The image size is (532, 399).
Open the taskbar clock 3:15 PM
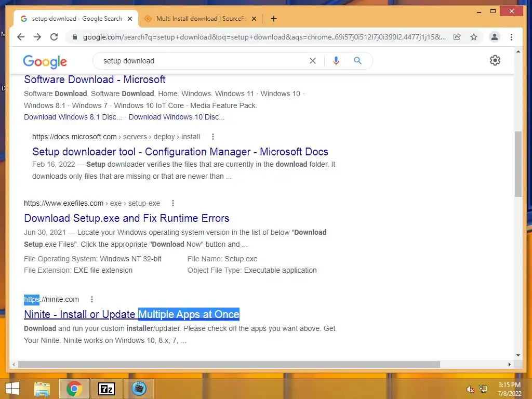pyautogui.click(x=509, y=389)
